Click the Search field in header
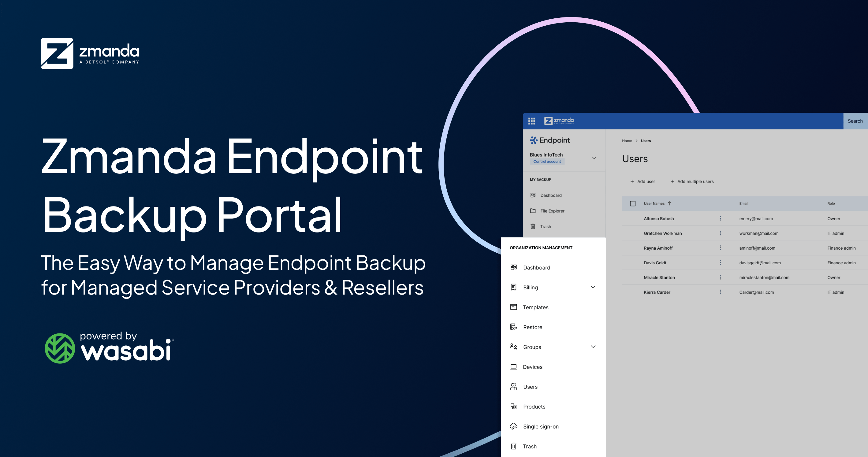868x457 pixels. click(x=855, y=121)
